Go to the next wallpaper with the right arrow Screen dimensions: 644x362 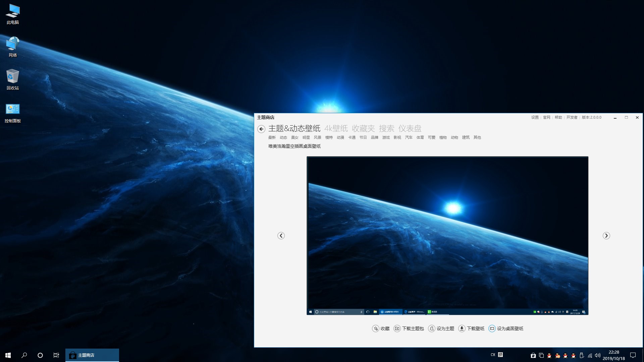(606, 236)
